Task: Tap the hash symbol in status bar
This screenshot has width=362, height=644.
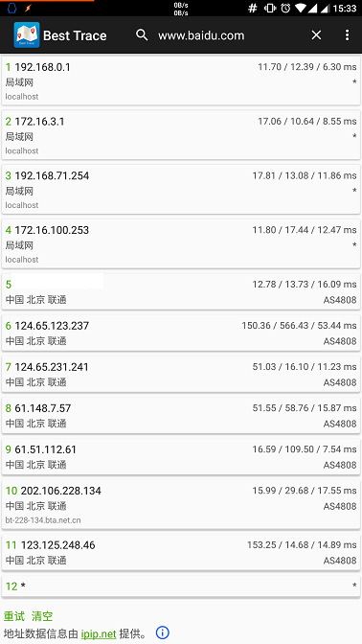Action: [x=253, y=8]
